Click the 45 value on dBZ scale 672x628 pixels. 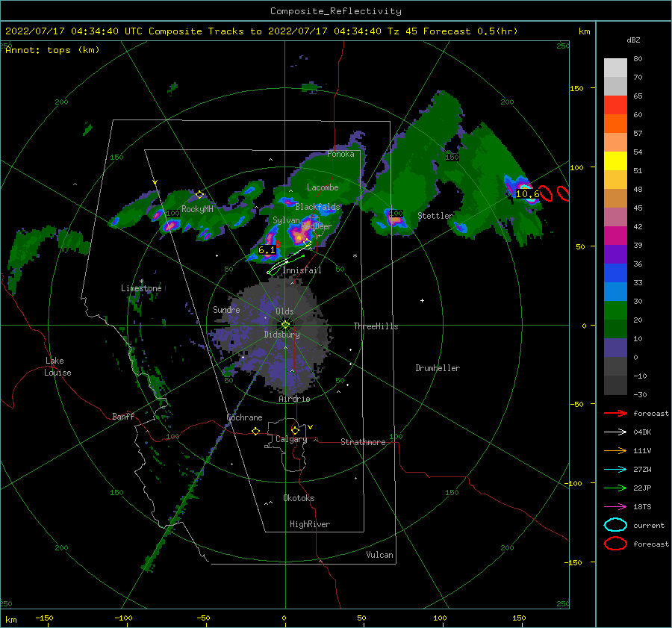click(638, 208)
